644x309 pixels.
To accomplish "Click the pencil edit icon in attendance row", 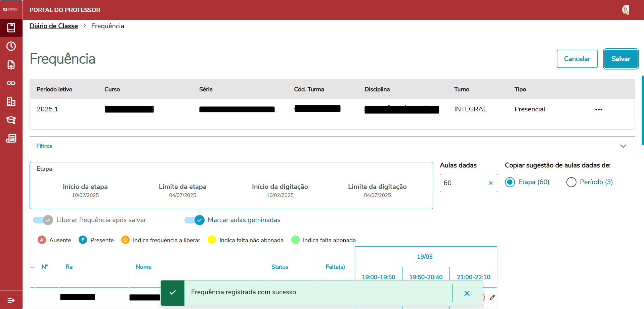I will pyautogui.click(x=492, y=297).
